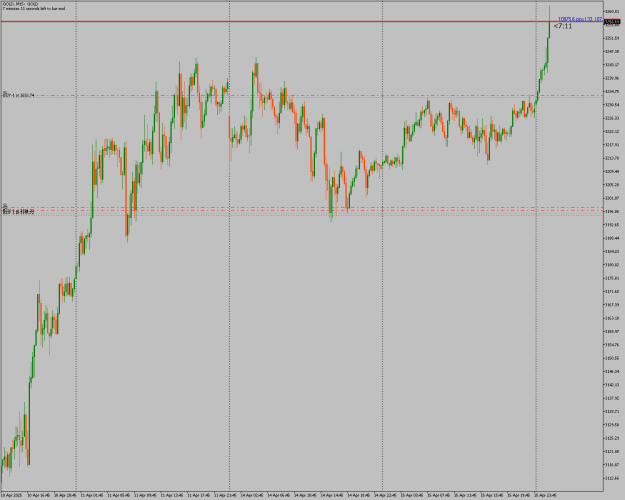The width and height of the screenshot is (625, 500).
Task: Click the GOLD M15 chart title
Action: click(x=20, y=4)
